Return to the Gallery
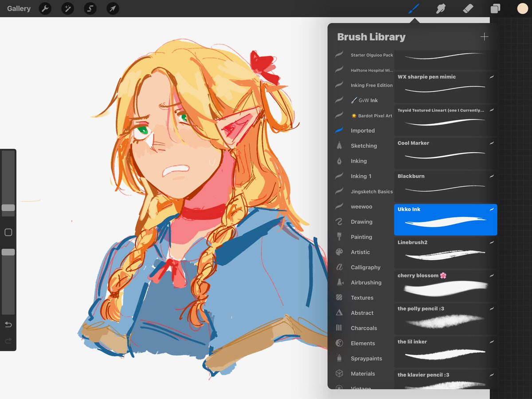Image resolution: width=532 pixels, height=399 pixels. tap(19, 8)
